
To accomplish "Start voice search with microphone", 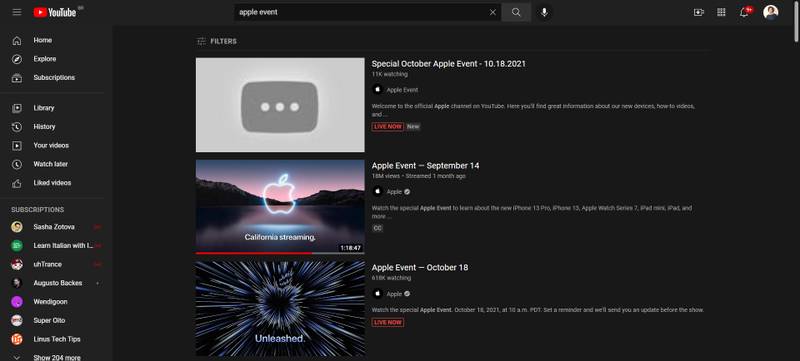I will pos(544,12).
